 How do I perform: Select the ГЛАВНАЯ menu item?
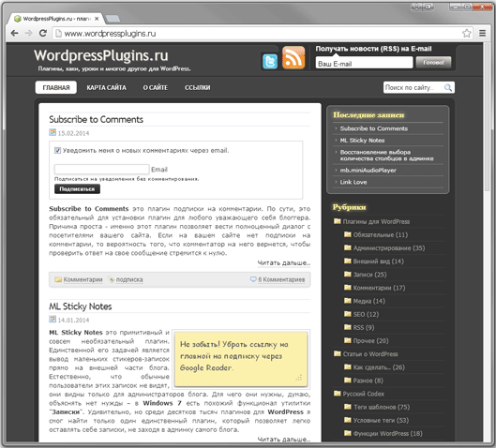click(x=56, y=87)
